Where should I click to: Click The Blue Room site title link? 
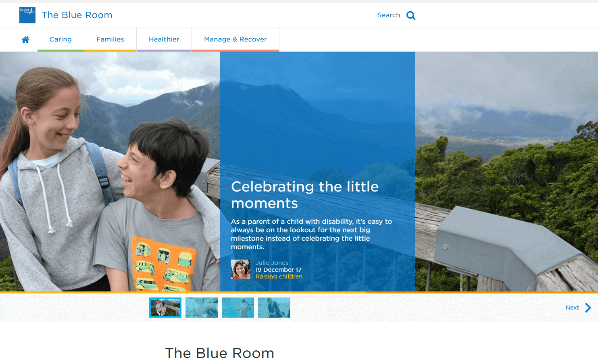click(x=77, y=15)
